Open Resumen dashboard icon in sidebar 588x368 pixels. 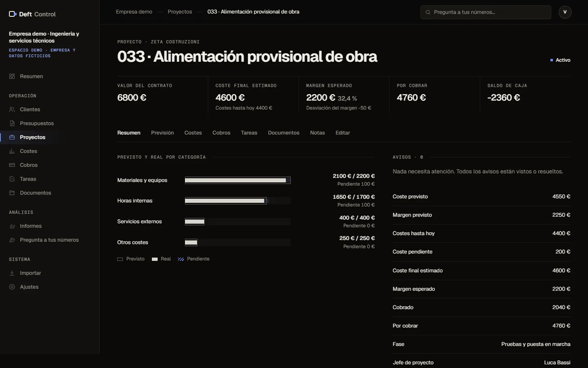(12, 76)
